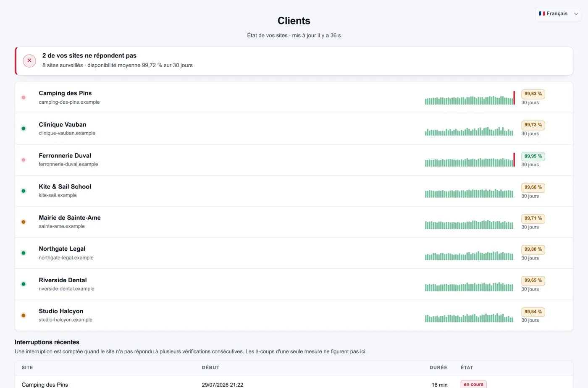
Task: Select the Riverside Dental site name
Action: (x=63, y=280)
